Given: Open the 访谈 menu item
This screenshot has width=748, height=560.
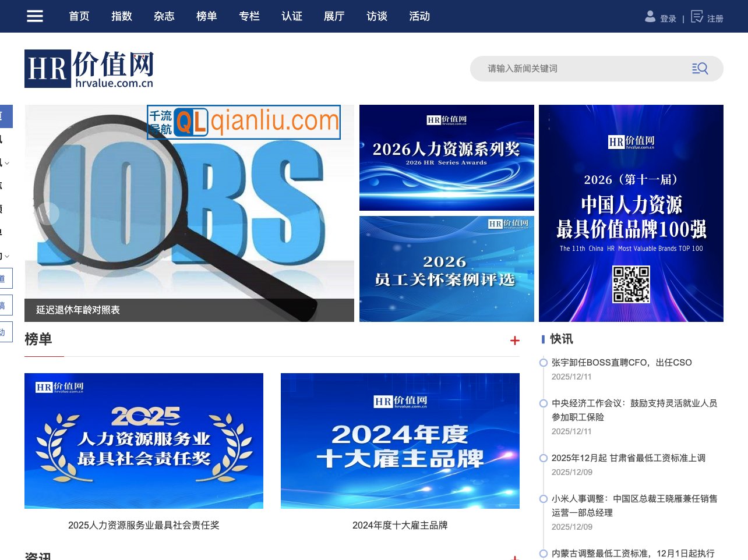Looking at the screenshot, I should (x=376, y=16).
